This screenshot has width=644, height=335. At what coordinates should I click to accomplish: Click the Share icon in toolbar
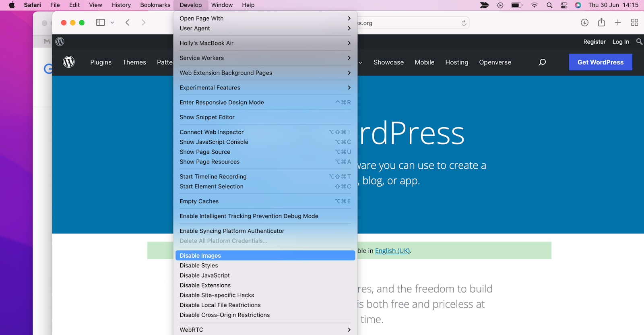pos(601,22)
